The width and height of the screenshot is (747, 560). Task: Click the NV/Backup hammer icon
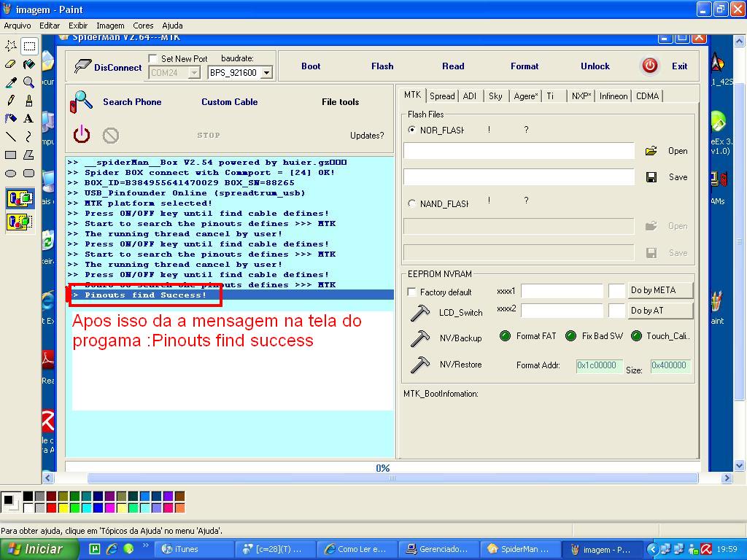[420, 338]
